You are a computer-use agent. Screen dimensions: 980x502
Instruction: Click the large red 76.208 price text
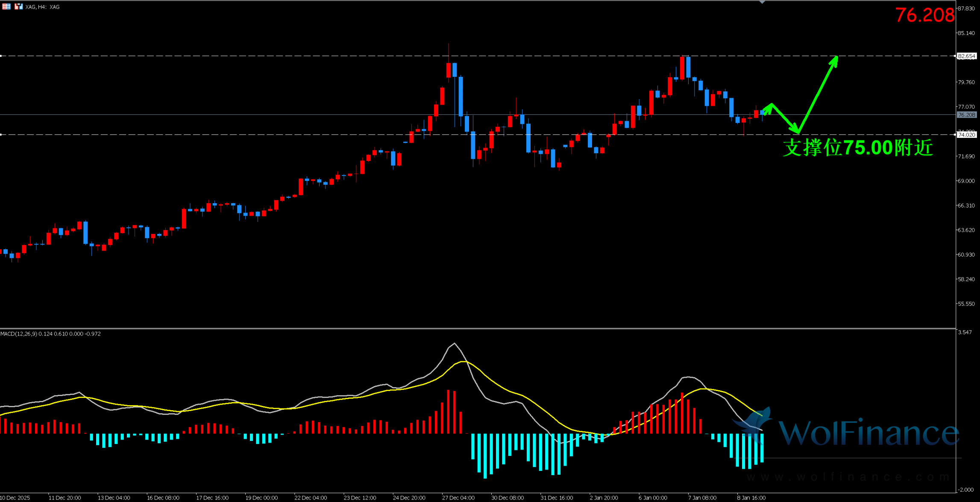[924, 15]
